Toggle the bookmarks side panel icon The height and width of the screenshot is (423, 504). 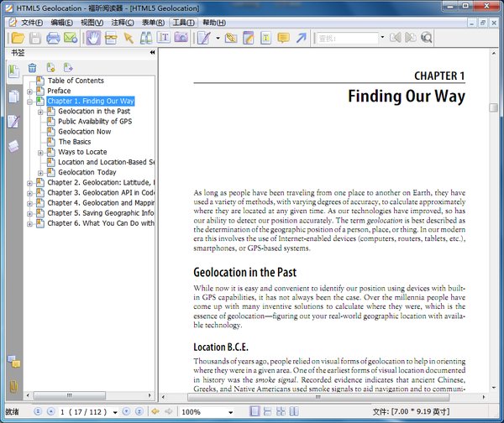click(x=13, y=71)
